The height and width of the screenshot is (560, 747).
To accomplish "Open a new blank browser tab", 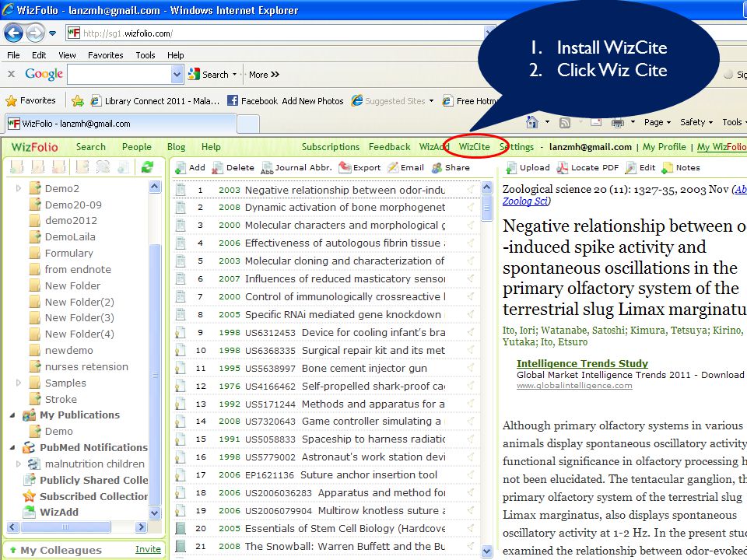I will point(247,124).
